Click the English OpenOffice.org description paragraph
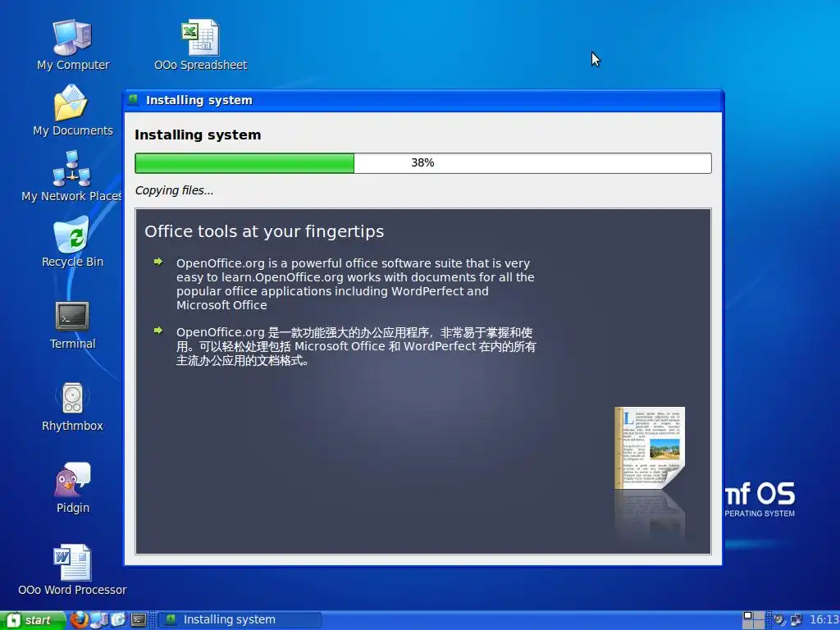This screenshot has width=840, height=630. pos(355,284)
